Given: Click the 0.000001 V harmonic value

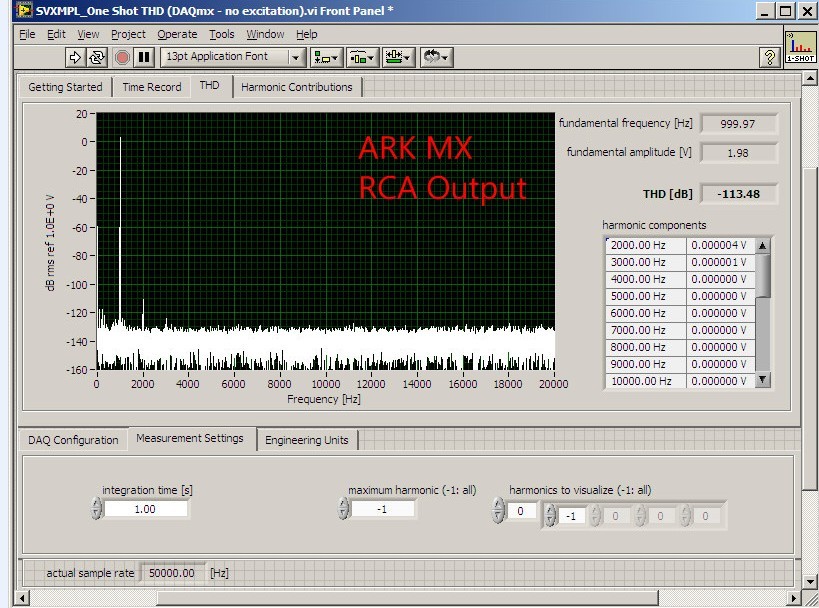Looking at the screenshot, I should pyautogui.click(x=721, y=262).
